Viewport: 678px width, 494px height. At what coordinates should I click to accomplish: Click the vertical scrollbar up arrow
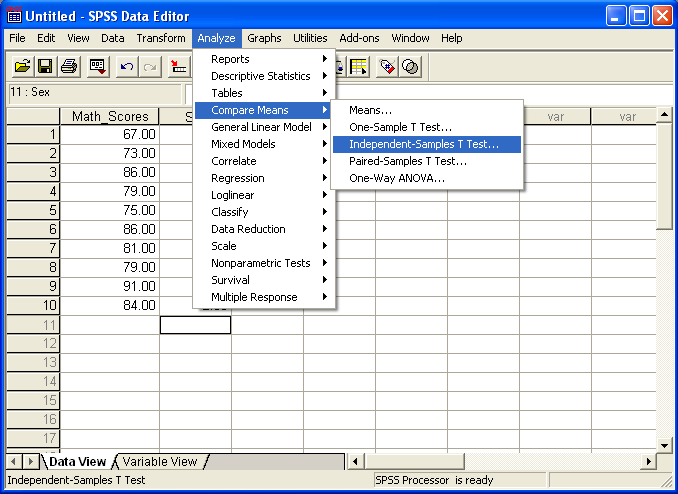(664, 115)
